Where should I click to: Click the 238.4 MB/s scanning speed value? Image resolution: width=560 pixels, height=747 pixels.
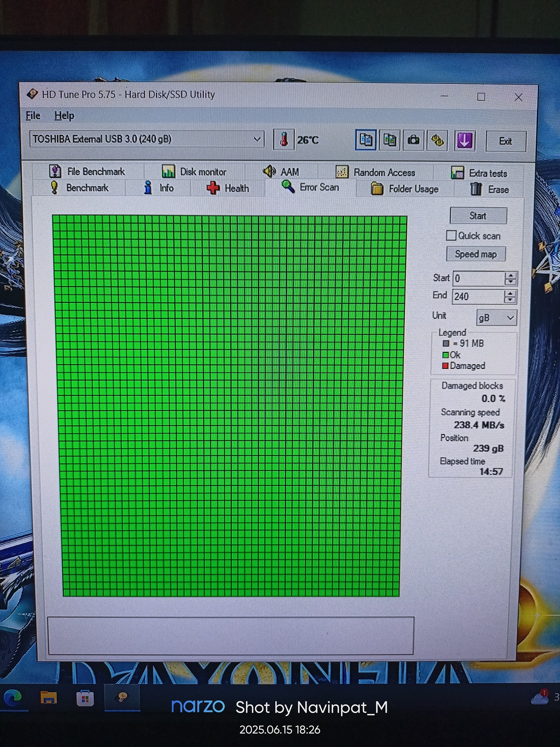(479, 425)
